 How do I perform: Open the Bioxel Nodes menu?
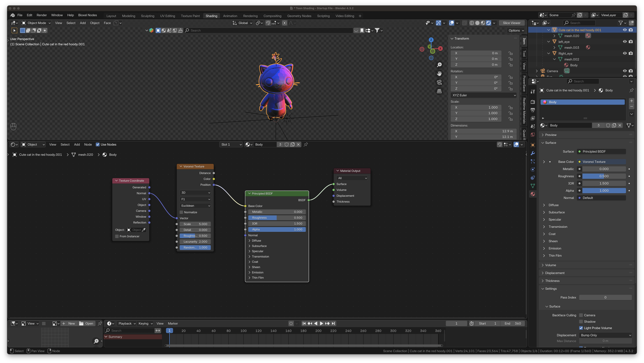coord(88,15)
